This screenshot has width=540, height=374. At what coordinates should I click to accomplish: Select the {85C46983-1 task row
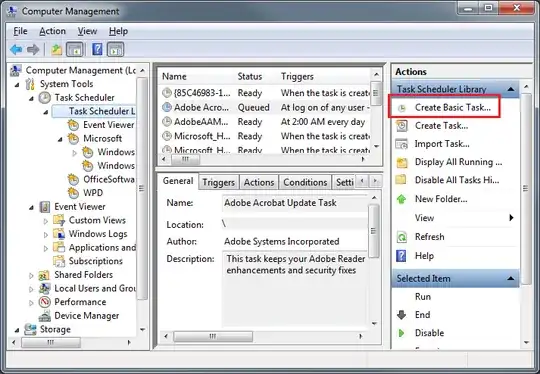pos(264,93)
